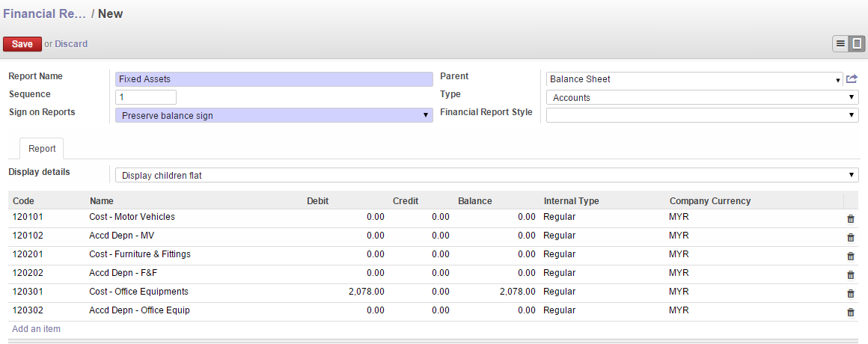Image resolution: width=868 pixels, height=344 pixels.
Task: Click the Report Name label
Action: click(x=36, y=76)
